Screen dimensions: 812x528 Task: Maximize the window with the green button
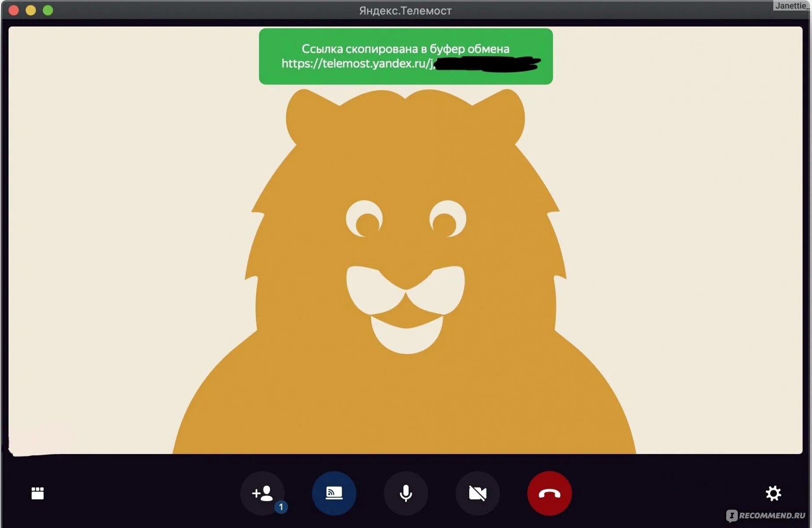pyautogui.click(x=48, y=10)
